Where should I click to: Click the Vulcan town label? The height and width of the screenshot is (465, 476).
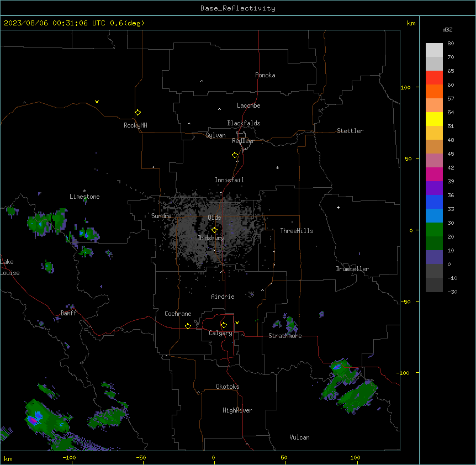click(299, 437)
